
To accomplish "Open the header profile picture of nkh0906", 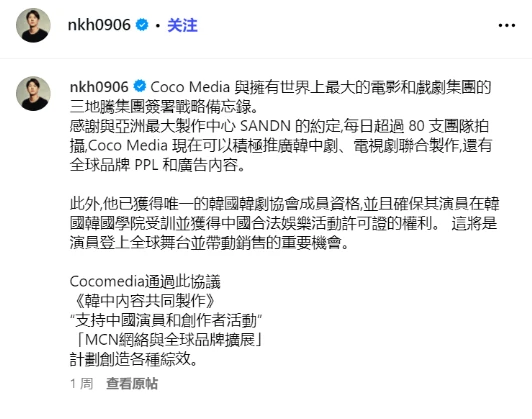I will [33, 25].
